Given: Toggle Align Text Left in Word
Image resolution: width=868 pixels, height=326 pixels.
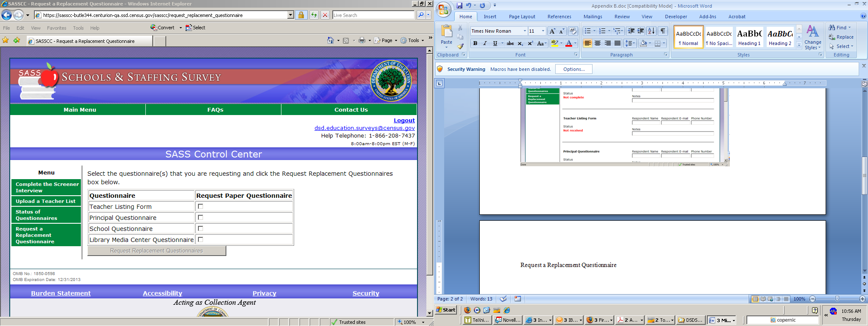Looking at the screenshot, I should point(587,43).
